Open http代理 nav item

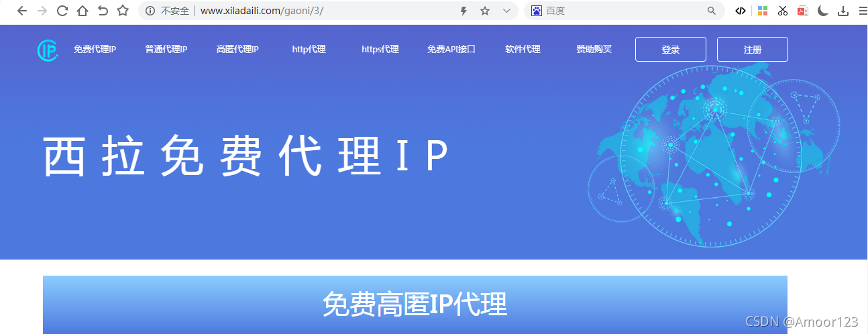click(x=309, y=50)
